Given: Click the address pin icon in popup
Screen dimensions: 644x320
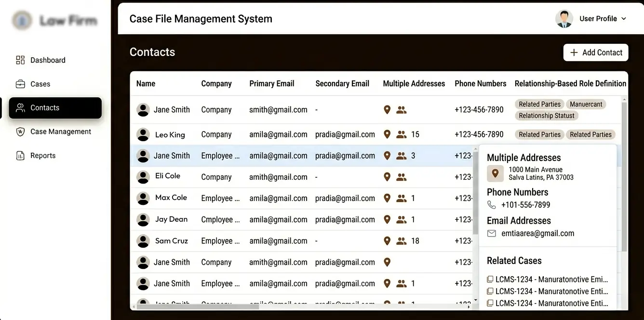Looking at the screenshot, I should (x=495, y=173).
